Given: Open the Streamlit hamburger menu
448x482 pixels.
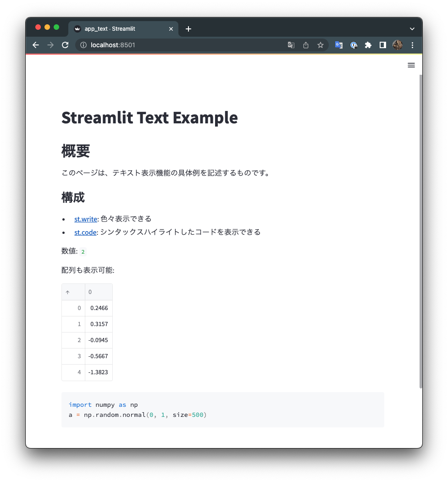Looking at the screenshot, I should [x=411, y=65].
